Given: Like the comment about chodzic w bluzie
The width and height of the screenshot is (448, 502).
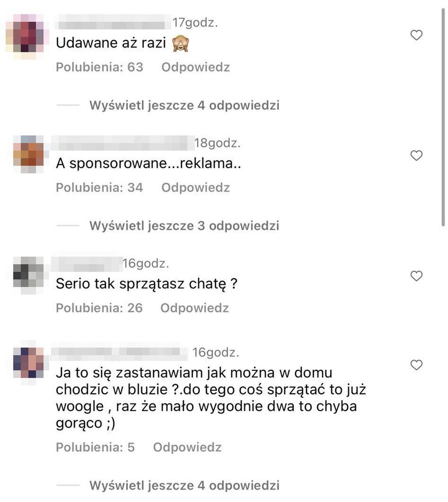Looking at the screenshot, I should pos(416,365).
